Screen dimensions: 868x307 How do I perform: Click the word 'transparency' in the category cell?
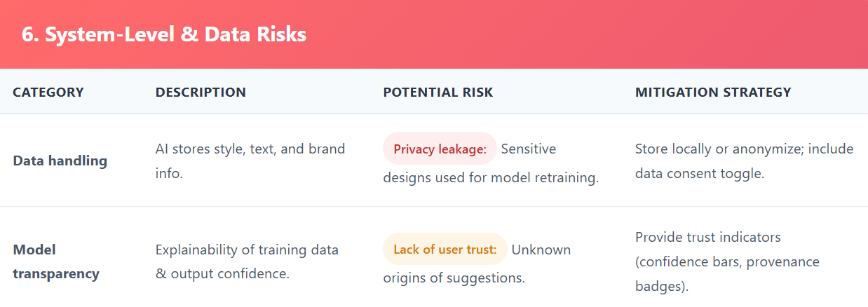click(56, 274)
